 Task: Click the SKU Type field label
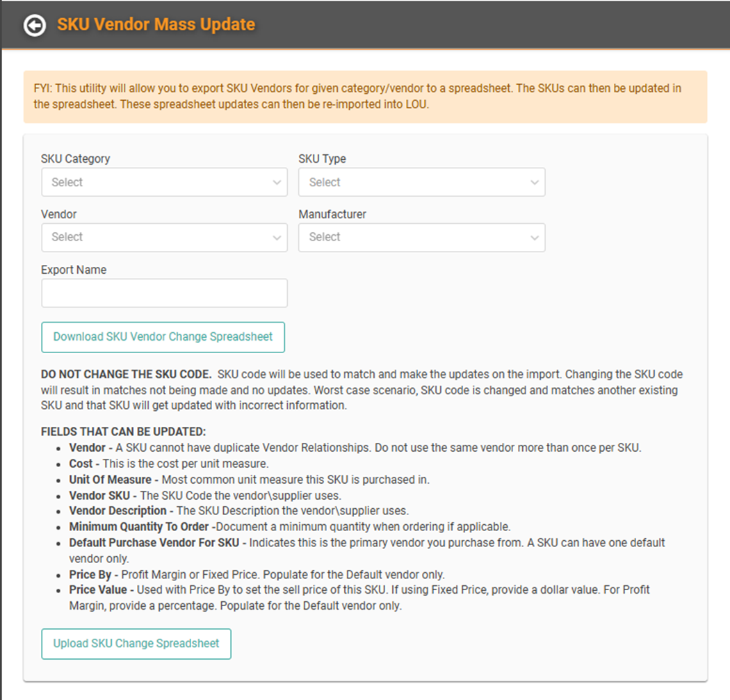(x=322, y=158)
